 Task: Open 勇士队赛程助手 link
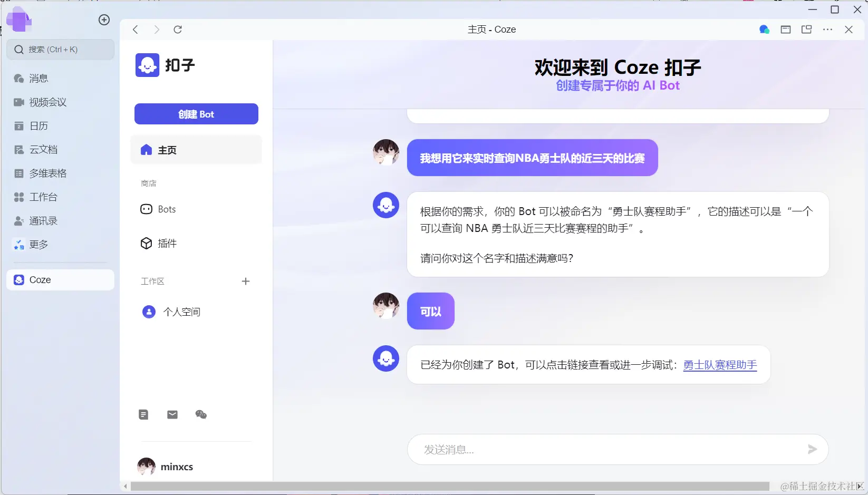[x=720, y=365]
